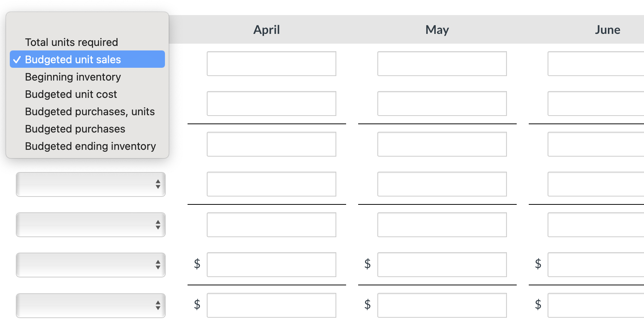
Task: Select "Total units required" from the open dropdown
Action: (71, 42)
